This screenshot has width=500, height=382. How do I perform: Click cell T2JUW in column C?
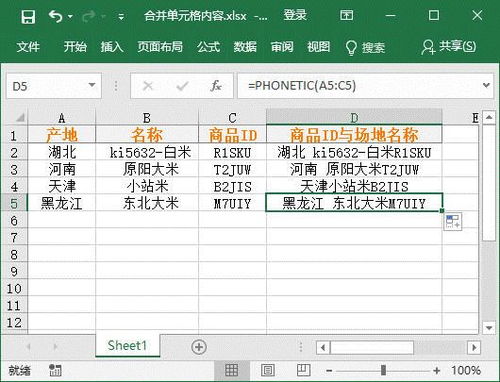[232, 170]
